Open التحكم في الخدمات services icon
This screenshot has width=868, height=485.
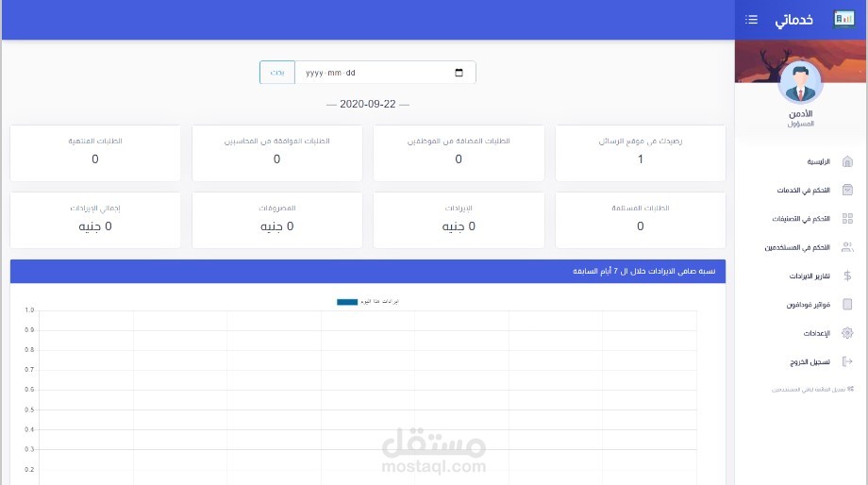click(847, 190)
